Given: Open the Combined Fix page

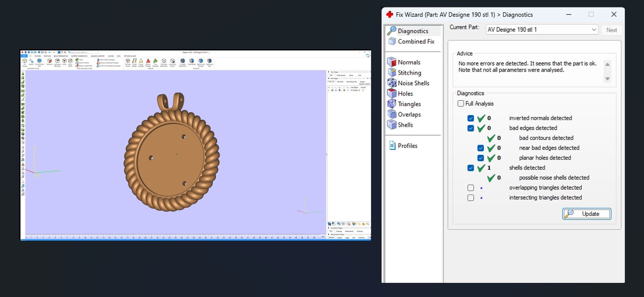Looking at the screenshot, I should 416,42.
